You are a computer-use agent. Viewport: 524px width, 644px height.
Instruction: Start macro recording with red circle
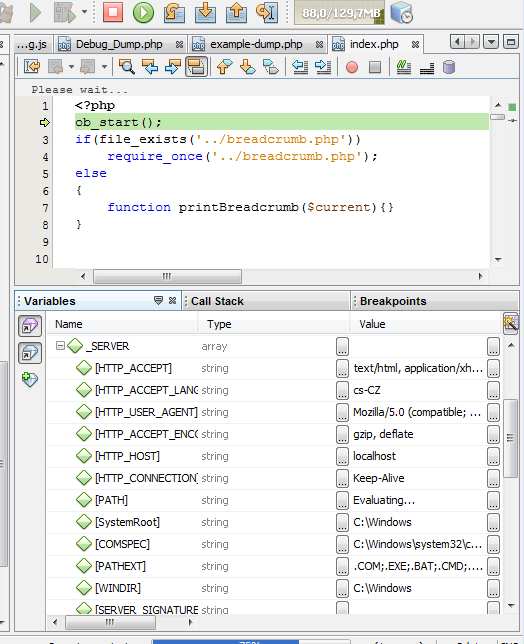pos(352,67)
